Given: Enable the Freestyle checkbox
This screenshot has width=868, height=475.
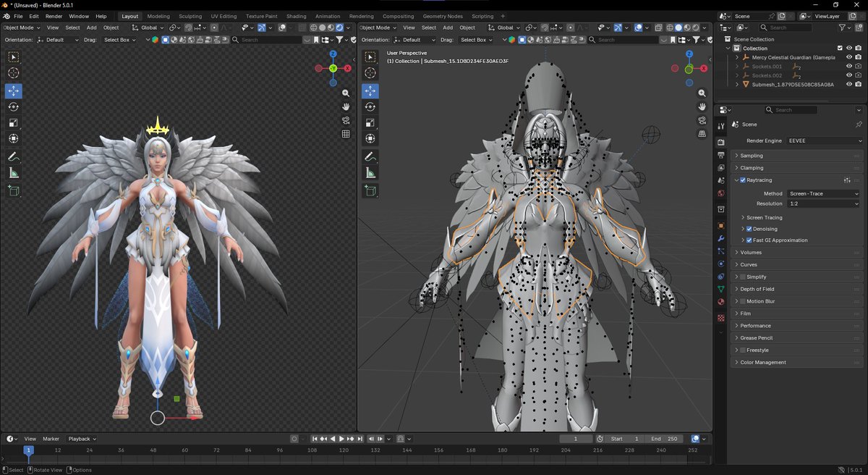Looking at the screenshot, I should [743, 350].
